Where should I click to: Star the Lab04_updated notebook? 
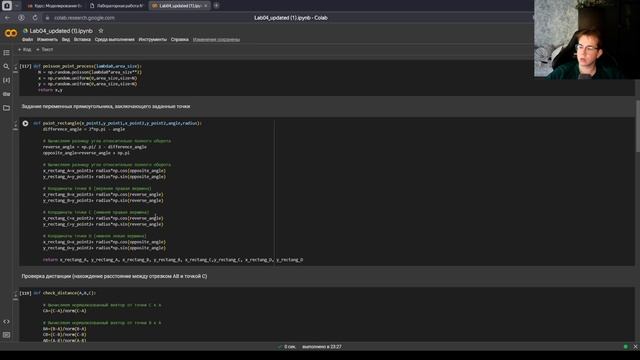(x=101, y=31)
